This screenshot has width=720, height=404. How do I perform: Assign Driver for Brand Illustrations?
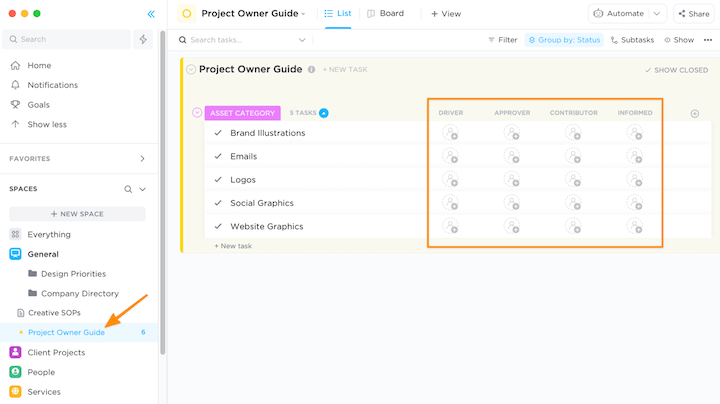click(x=450, y=133)
